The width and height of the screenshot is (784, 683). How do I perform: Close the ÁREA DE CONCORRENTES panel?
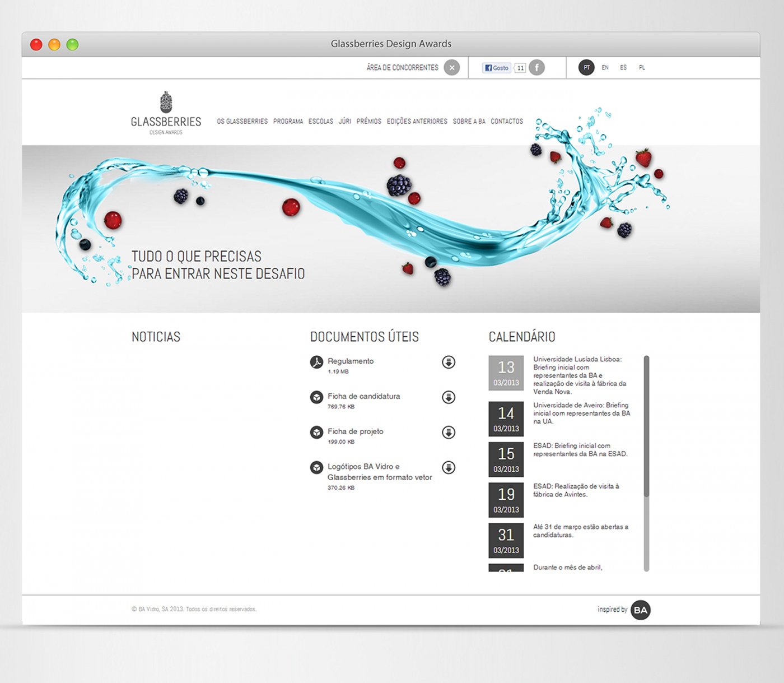tap(452, 67)
